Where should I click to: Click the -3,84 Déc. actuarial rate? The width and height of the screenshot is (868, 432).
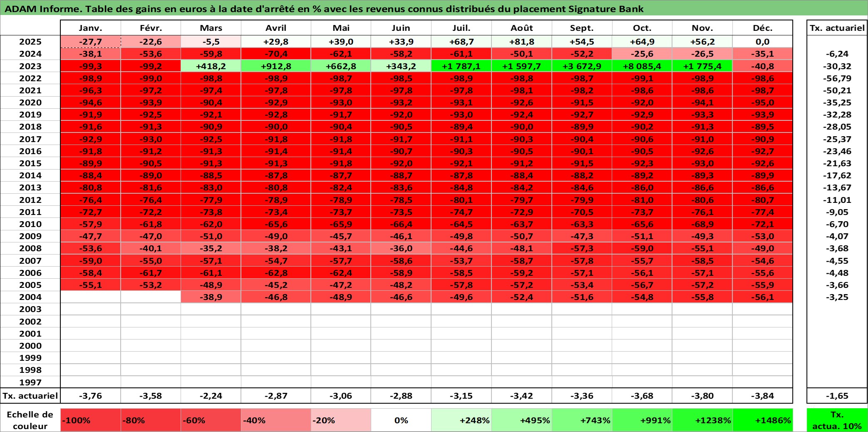click(762, 396)
